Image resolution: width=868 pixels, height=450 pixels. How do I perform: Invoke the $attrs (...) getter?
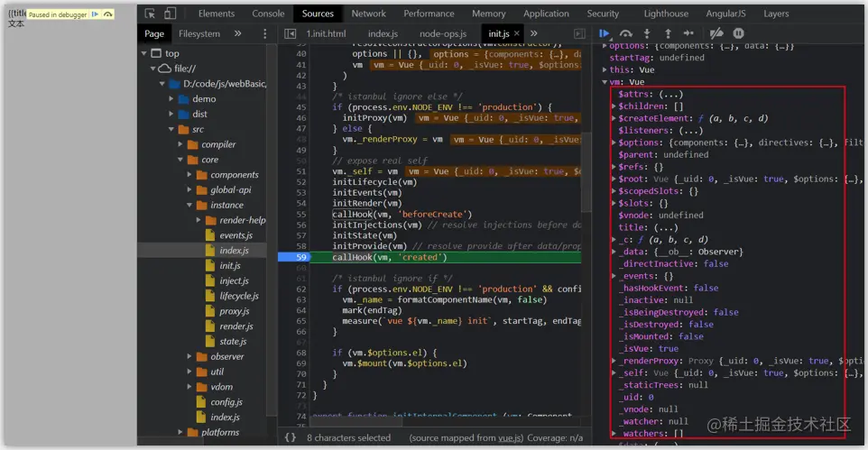671,94
